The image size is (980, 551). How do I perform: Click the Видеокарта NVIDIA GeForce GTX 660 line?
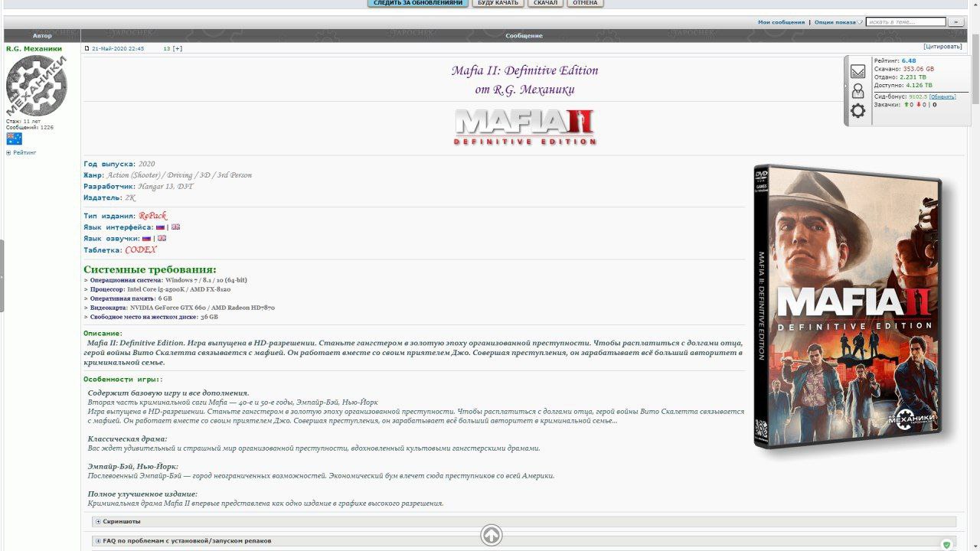[x=179, y=308]
